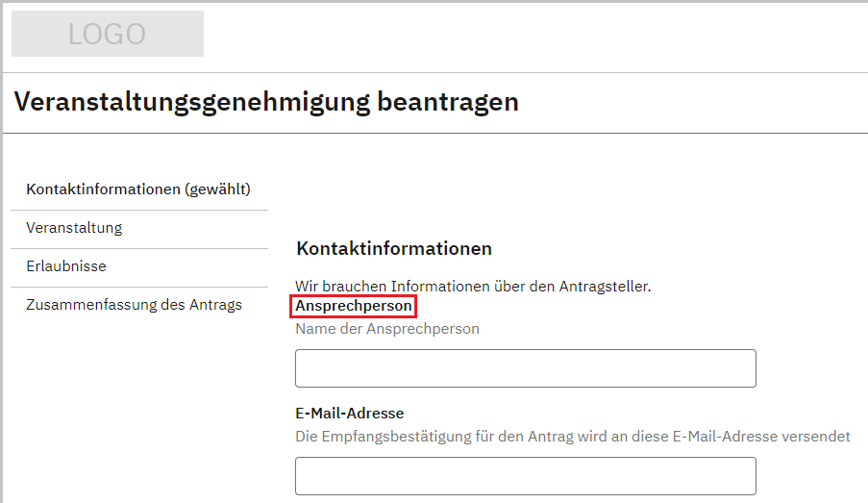Click the word 'Antragsteller' in the description
Screen dimensions: 868x503
(608, 286)
